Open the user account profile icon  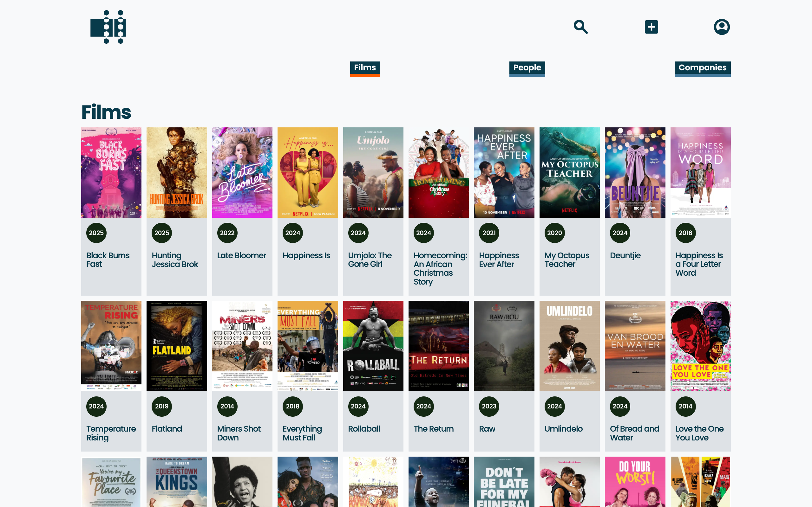pyautogui.click(x=722, y=27)
